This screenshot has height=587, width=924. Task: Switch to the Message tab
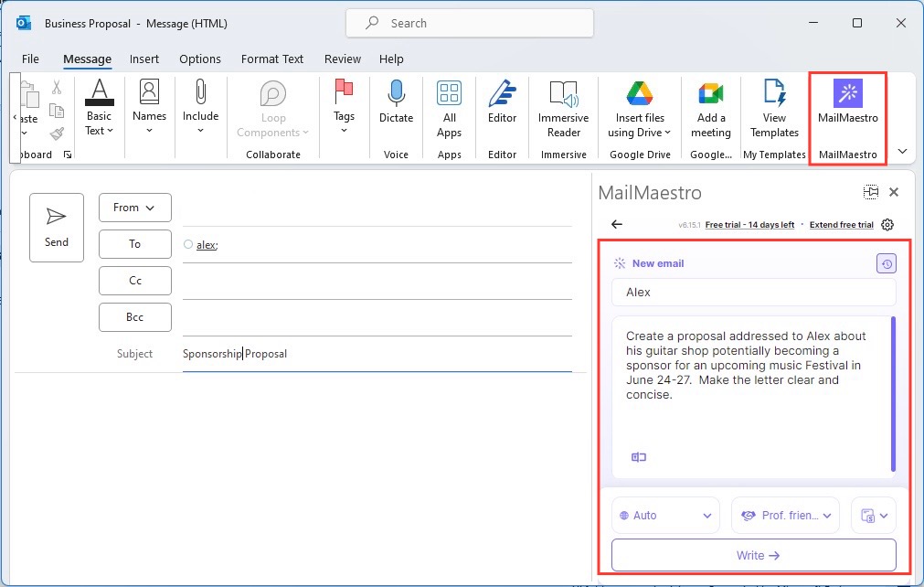pos(87,59)
